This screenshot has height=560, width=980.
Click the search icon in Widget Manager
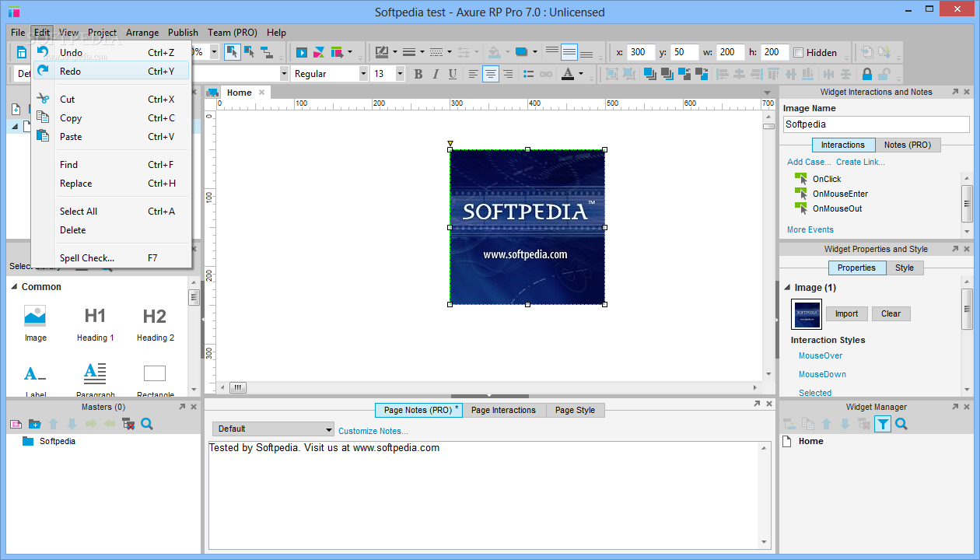tap(901, 424)
